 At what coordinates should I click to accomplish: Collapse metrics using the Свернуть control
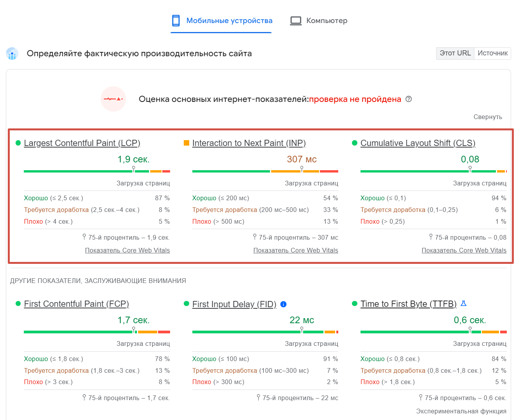pyautogui.click(x=487, y=117)
